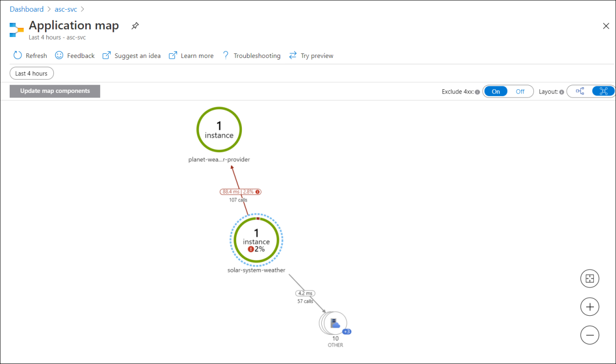Select the OTHER dependencies group node

[x=334, y=323]
